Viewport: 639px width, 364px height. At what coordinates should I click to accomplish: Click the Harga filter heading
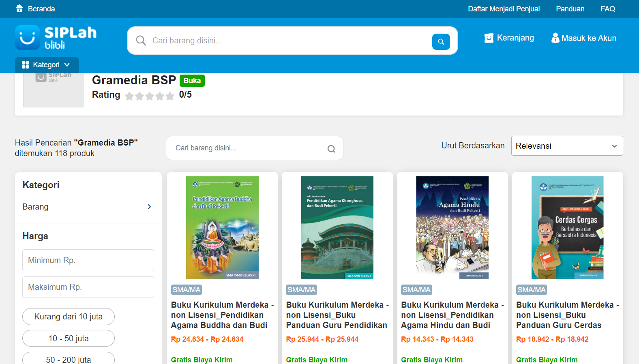[x=35, y=236]
